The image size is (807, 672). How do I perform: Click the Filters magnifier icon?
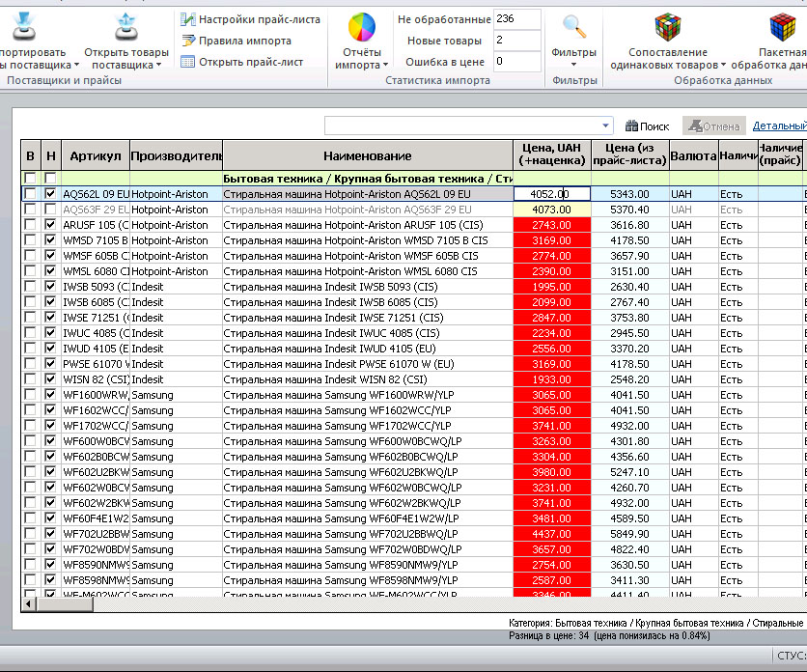(573, 27)
